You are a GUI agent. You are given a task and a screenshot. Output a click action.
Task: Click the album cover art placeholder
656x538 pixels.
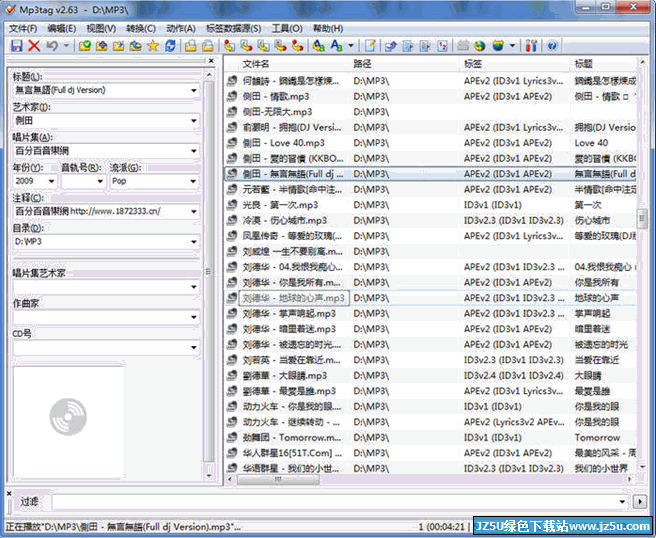click(x=68, y=422)
